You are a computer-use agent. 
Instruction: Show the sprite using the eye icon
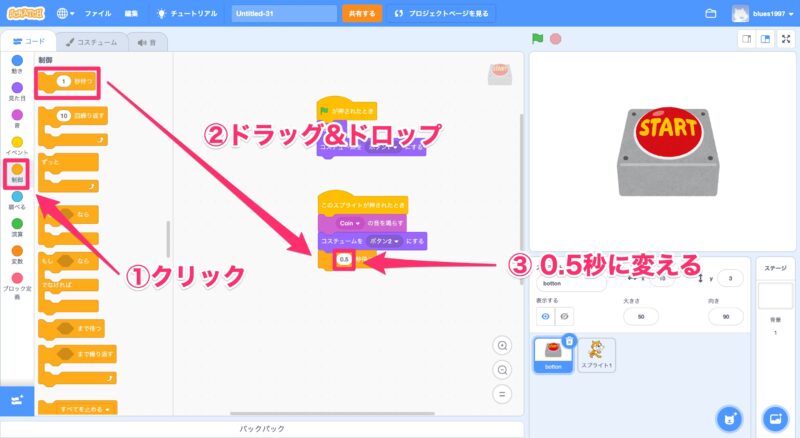tap(545, 316)
